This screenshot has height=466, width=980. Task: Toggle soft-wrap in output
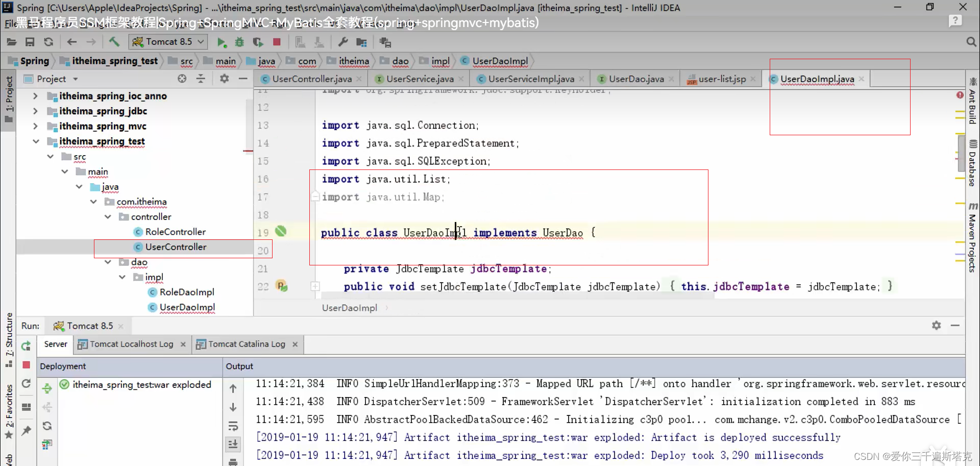[233, 426]
